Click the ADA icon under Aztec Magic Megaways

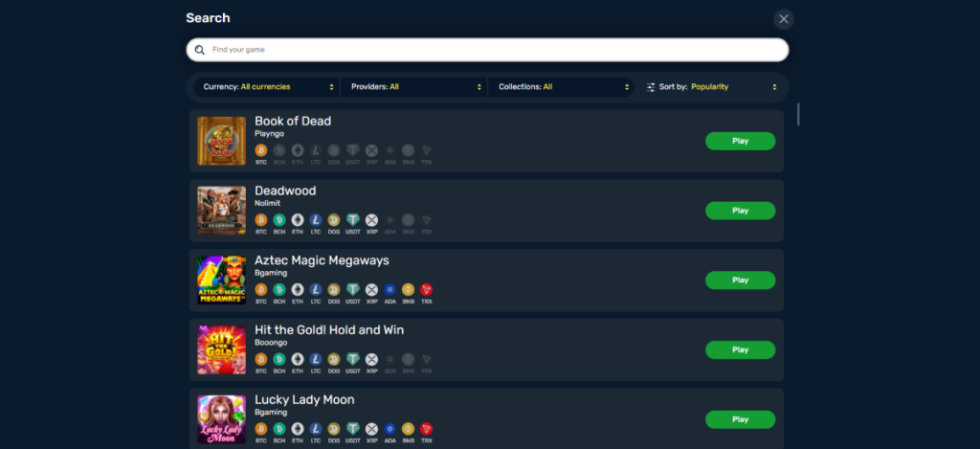pos(390,289)
